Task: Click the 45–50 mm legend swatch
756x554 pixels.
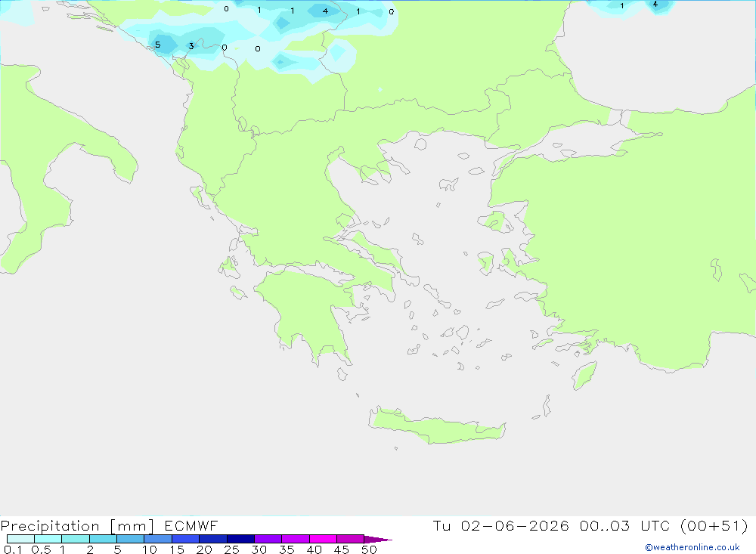Action: [x=351, y=539]
